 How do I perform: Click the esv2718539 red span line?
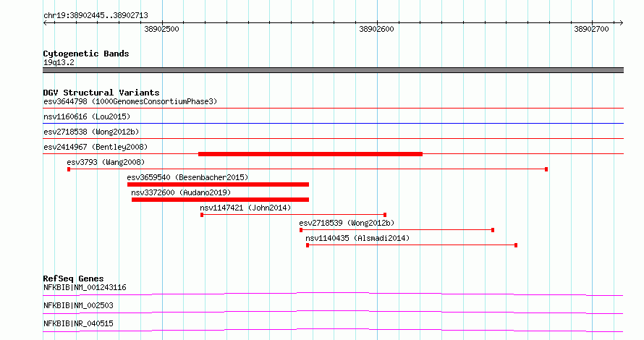[397, 230]
